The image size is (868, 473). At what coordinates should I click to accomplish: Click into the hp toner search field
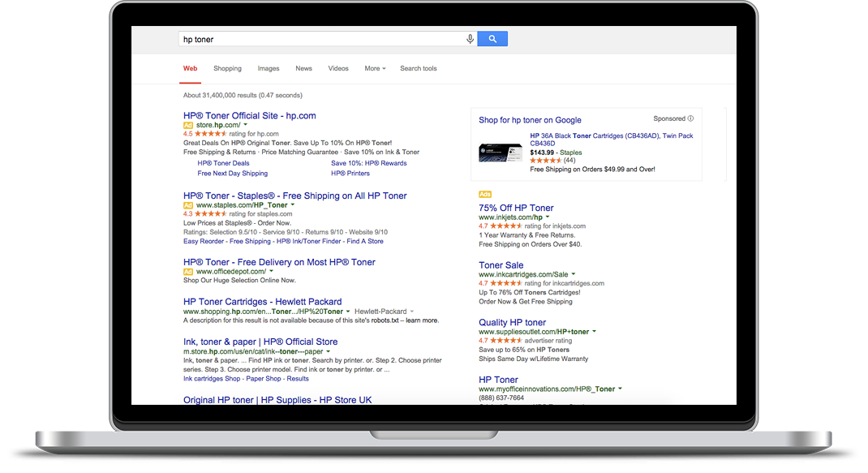tap(320, 39)
